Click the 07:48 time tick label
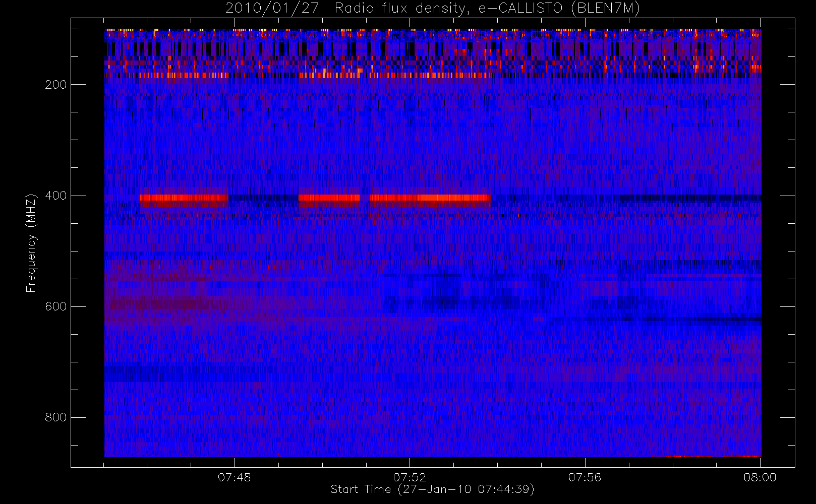 click(235, 477)
